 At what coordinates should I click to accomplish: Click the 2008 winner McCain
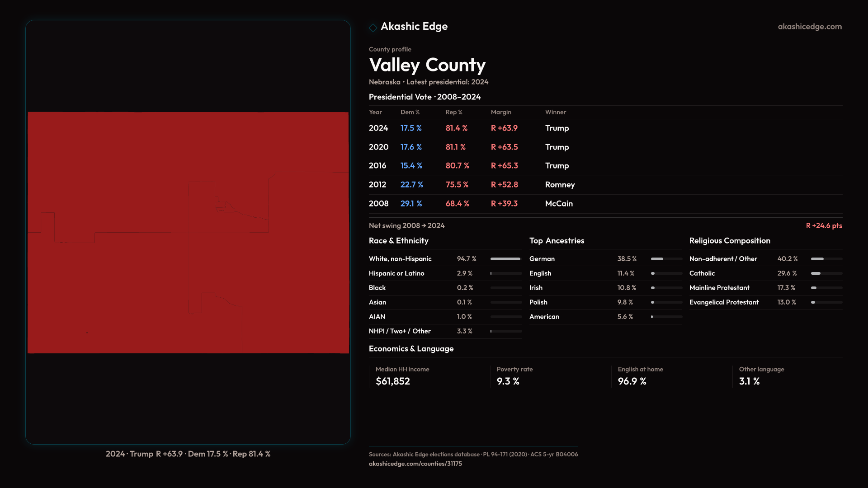[559, 204]
